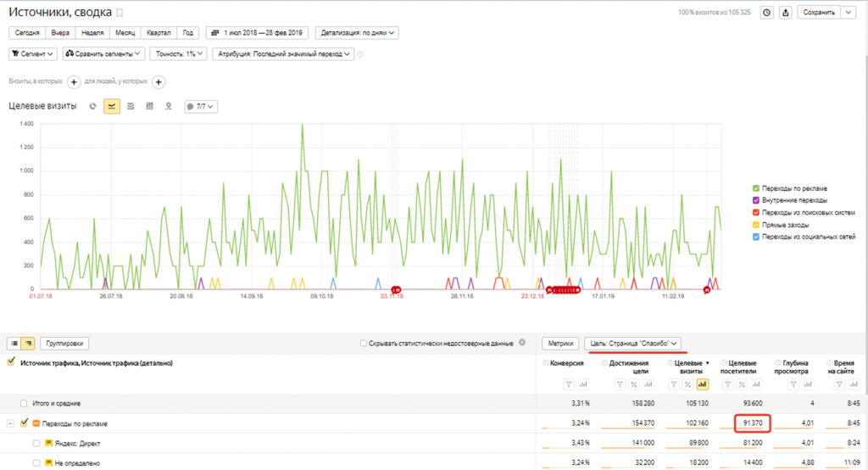Filter the Целевые посетители column

coord(728,384)
